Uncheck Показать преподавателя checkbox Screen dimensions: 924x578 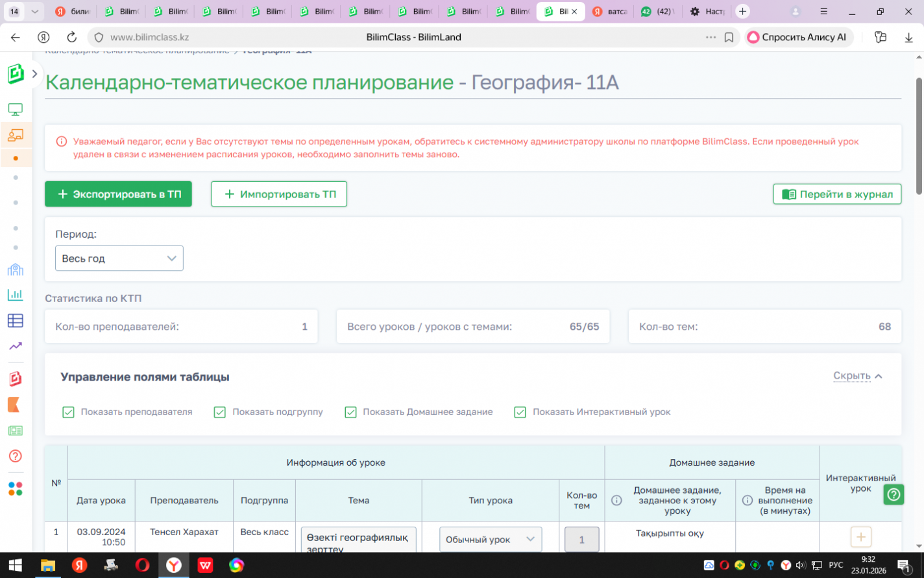pos(68,412)
